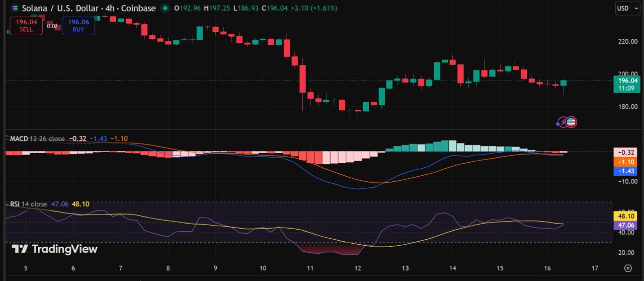Viewport: 644px width, 281px height.
Task: Open chart settings hexagon icon on time axis
Action: tap(627, 268)
